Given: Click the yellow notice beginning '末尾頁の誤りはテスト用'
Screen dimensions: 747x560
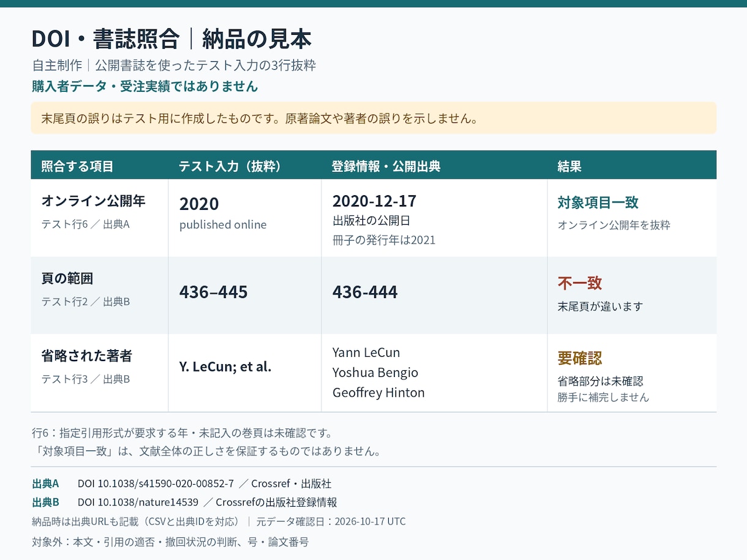Looking at the screenshot, I should click(374, 118).
